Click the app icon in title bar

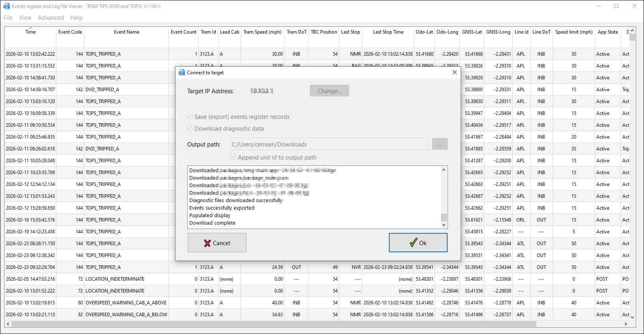[x=7, y=6]
